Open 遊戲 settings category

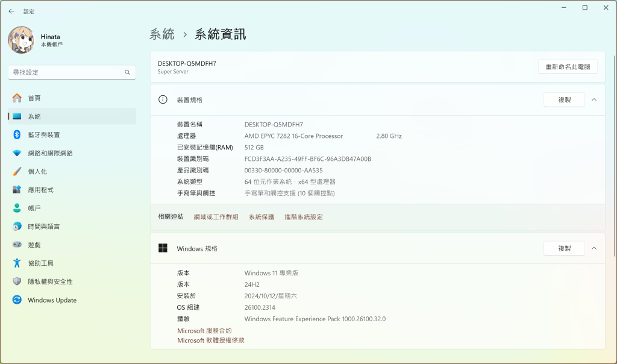[34, 245]
